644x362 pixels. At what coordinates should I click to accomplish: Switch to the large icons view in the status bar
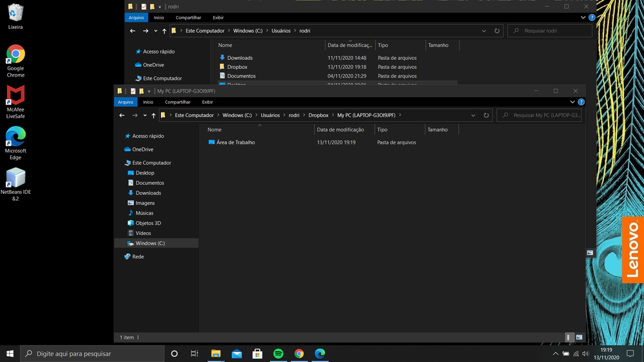(x=579, y=337)
